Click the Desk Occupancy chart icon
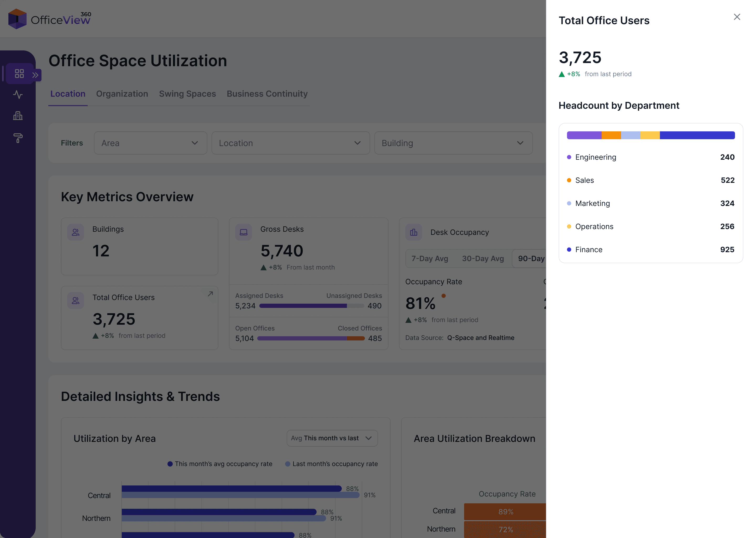Viewport: 756px width, 538px height. click(413, 232)
